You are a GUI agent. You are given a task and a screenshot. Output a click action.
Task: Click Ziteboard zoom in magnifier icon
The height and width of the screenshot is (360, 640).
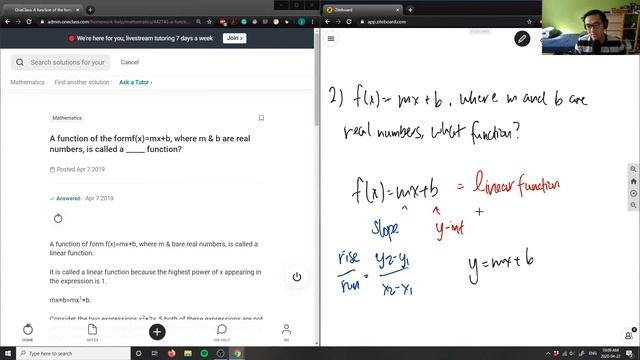coord(633,169)
